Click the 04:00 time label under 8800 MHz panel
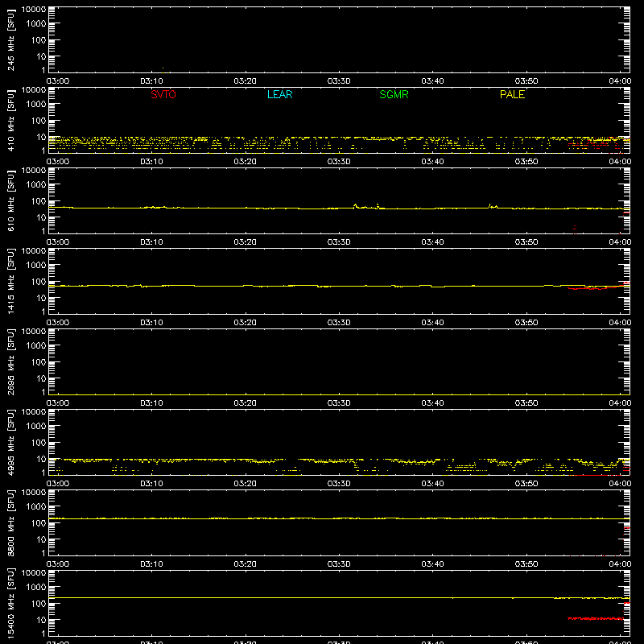 point(620,564)
